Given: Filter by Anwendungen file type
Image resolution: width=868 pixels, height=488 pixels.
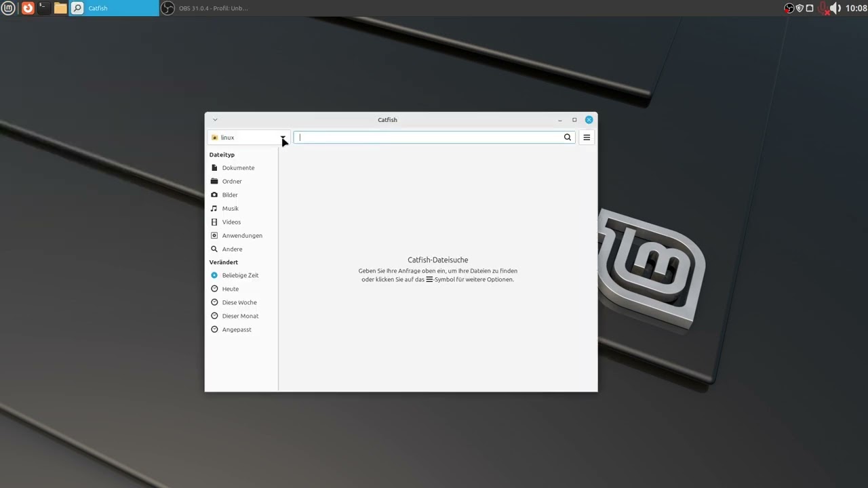Looking at the screenshot, I should click(x=241, y=235).
